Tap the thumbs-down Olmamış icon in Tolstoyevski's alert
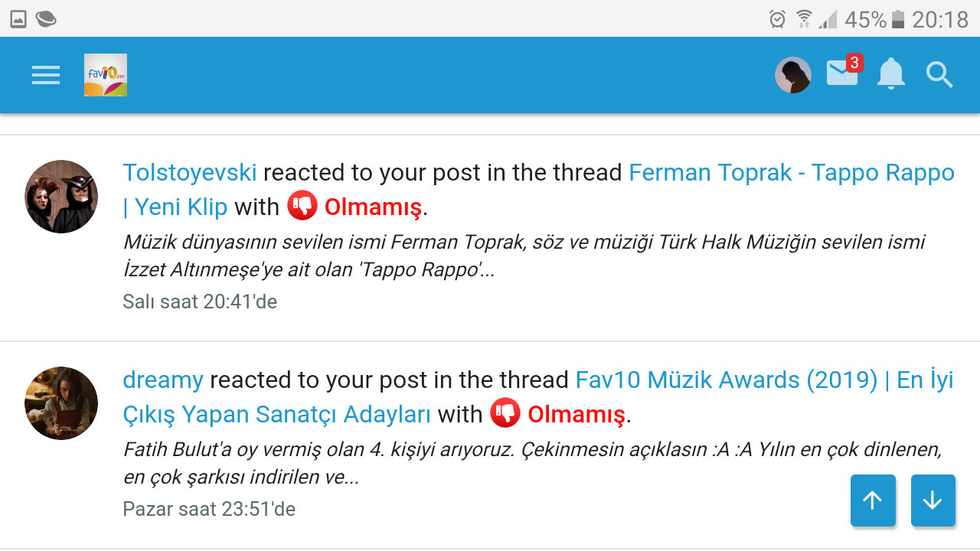 [302, 206]
